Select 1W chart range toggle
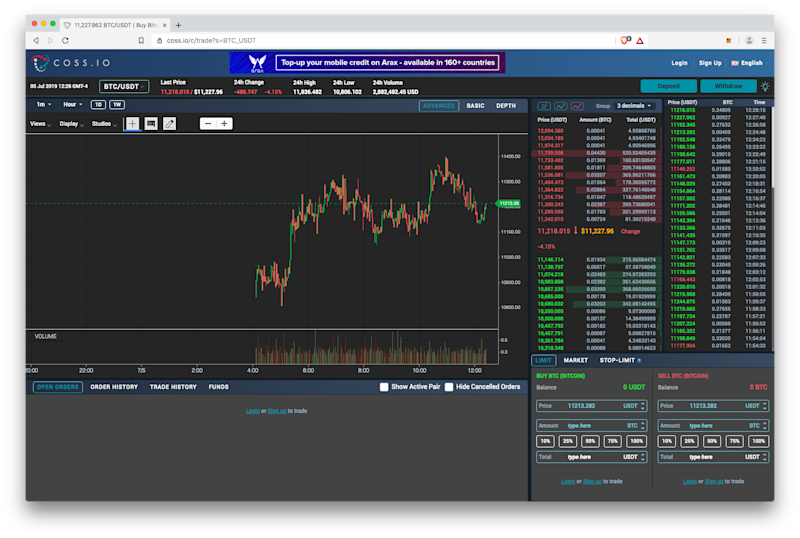 click(x=117, y=105)
